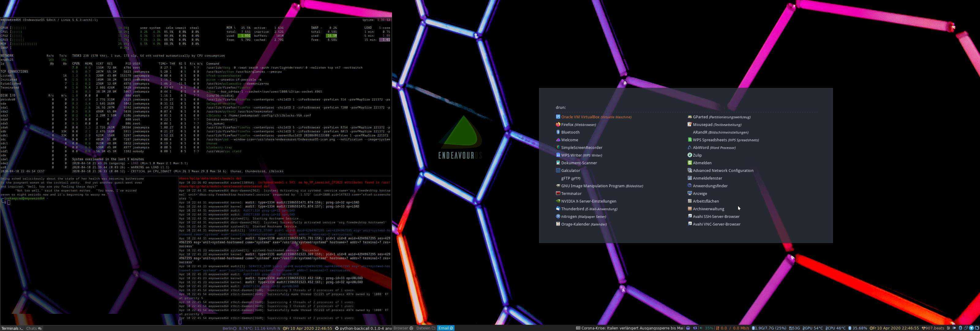Start SimpleScreenRecorder from the launcher
The image size is (980, 331).
(x=579, y=147)
